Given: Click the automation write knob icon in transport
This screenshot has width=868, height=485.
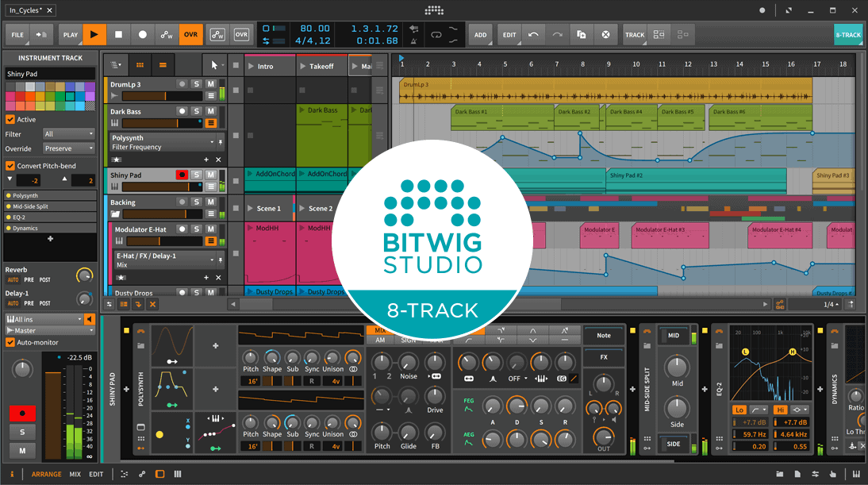Looking at the screenshot, I should (x=166, y=34).
